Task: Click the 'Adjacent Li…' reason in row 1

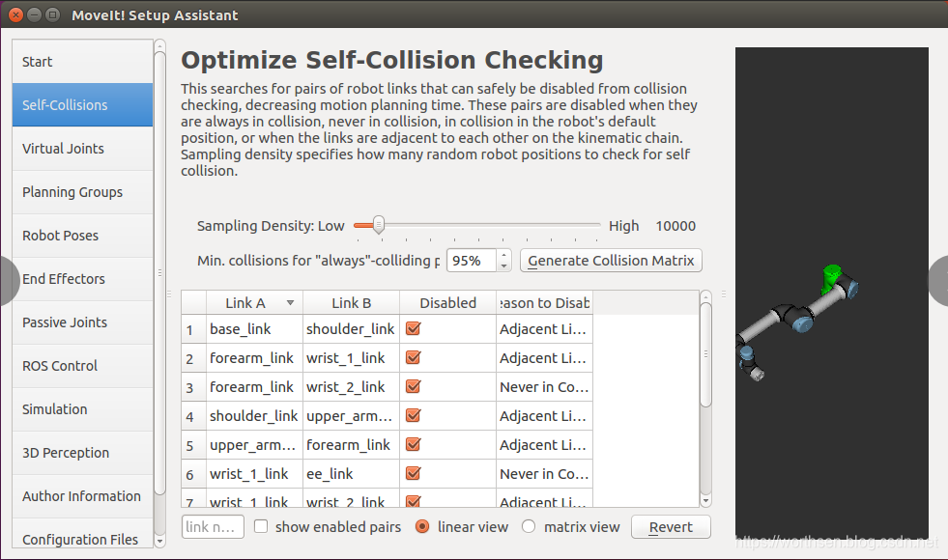Action: (x=544, y=329)
